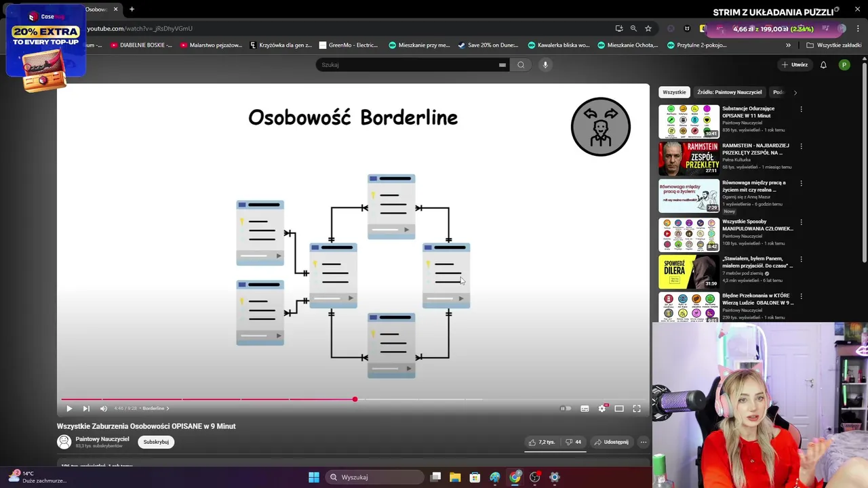Select the Wszystkie filter chip

[674, 92]
